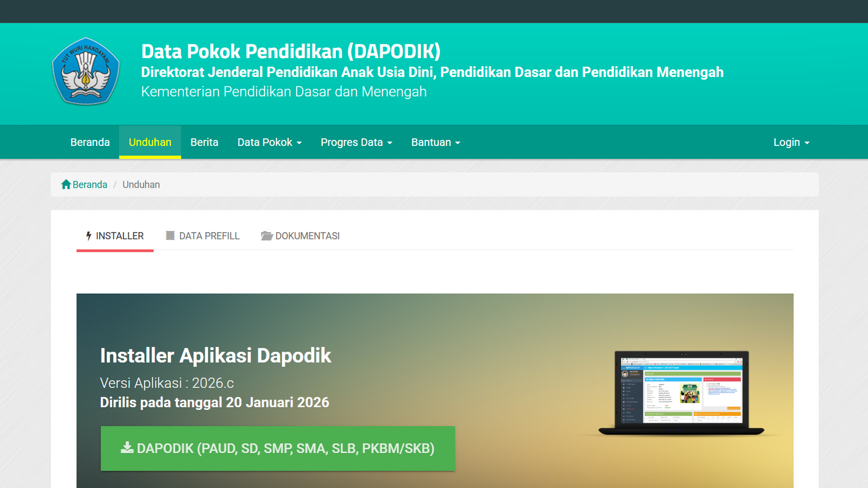Image resolution: width=868 pixels, height=488 pixels.
Task: Click the download icon on the DAPODIK button
Action: (x=126, y=448)
